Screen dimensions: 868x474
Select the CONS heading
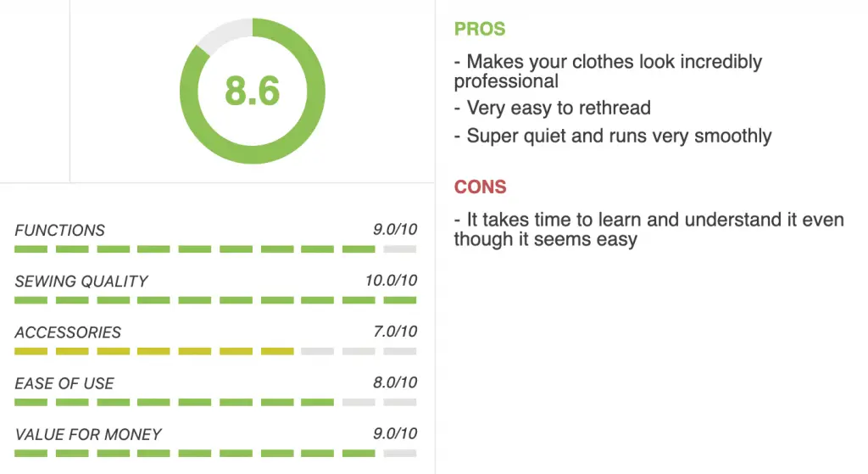coord(480,187)
